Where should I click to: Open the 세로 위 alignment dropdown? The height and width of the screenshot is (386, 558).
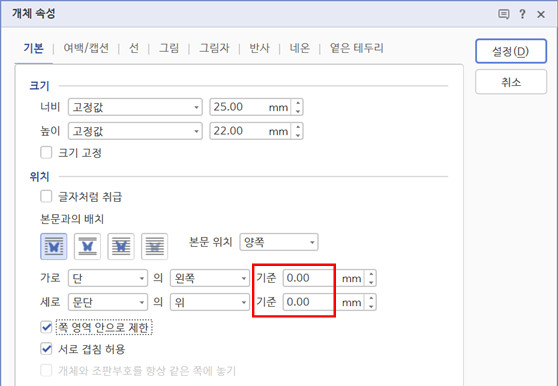[210, 302]
